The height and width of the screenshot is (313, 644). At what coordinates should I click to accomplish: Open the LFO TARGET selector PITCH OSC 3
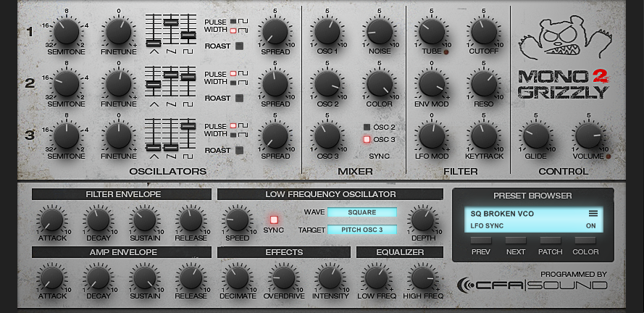[x=361, y=230]
